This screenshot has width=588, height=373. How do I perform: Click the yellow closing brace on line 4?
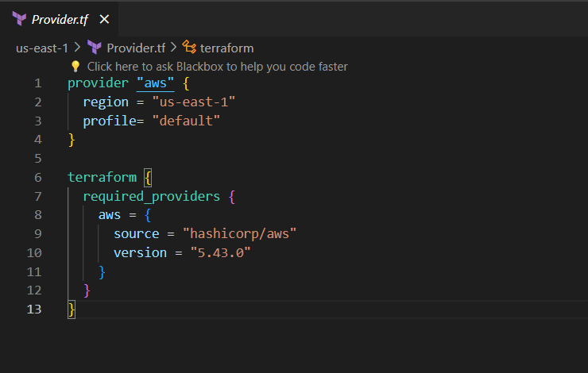pos(72,140)
